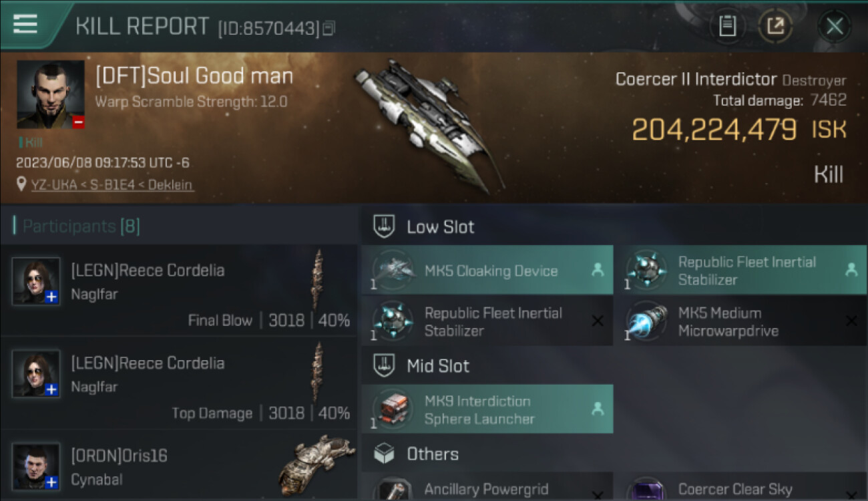
Task: Click Reece Cordelia Final Blow portrait
Action: (36, 281)
